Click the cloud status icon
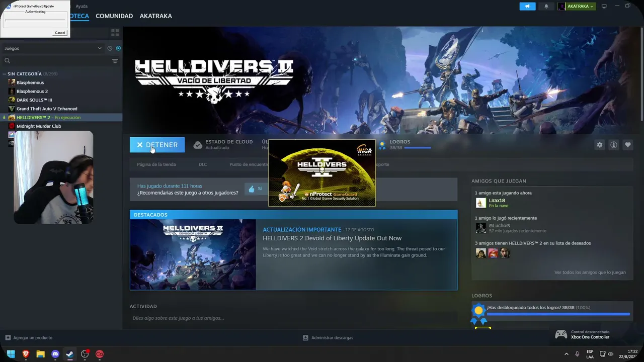 198,145
